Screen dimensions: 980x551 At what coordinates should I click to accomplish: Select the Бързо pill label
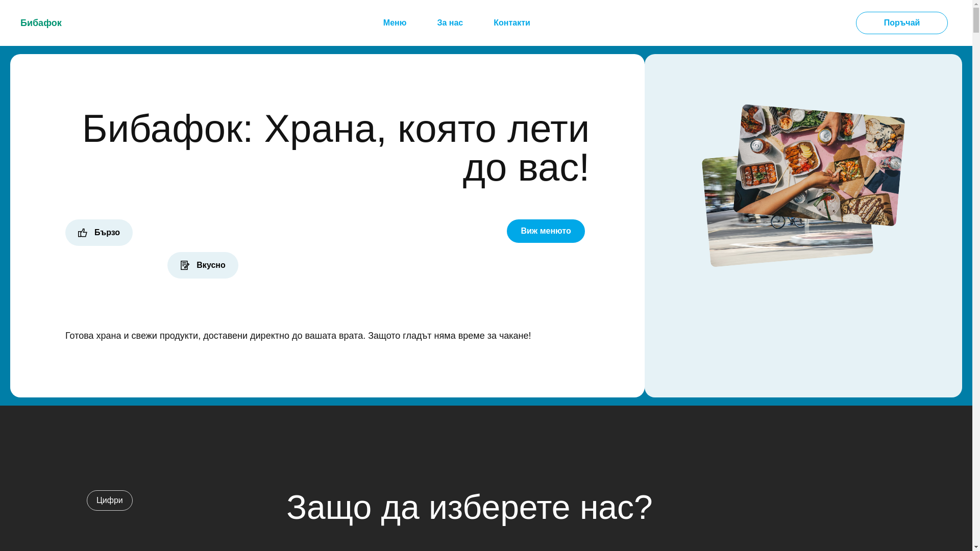(107, 233)
